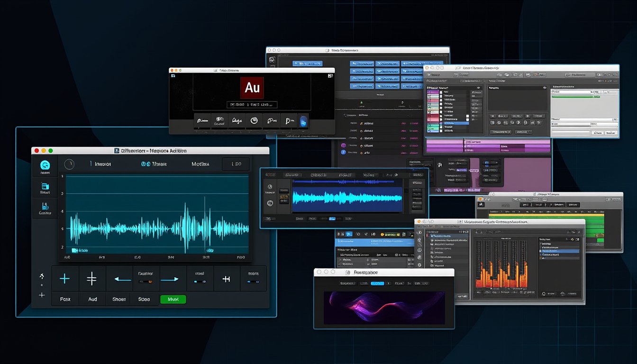637x364 pixels.
Task: Click the small icon at the Au window's top-left corner
Action: 173,75
